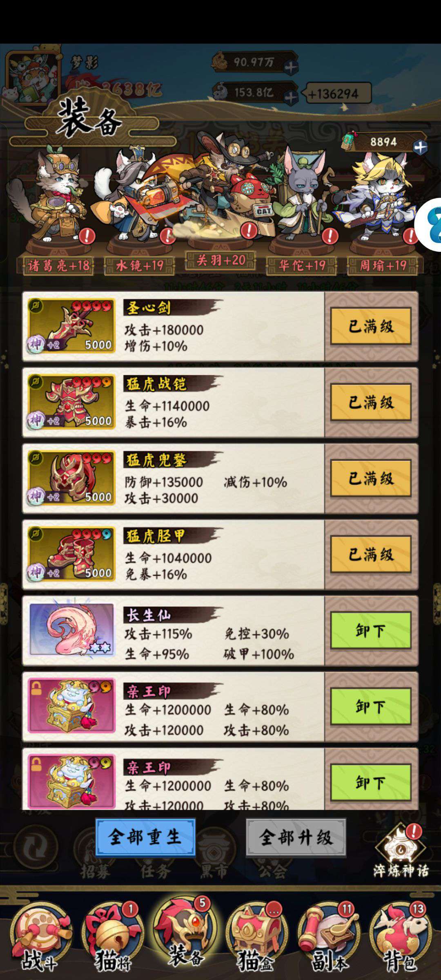Add currency using plus next to 153.8亿
441x980 pixels.
291,97
